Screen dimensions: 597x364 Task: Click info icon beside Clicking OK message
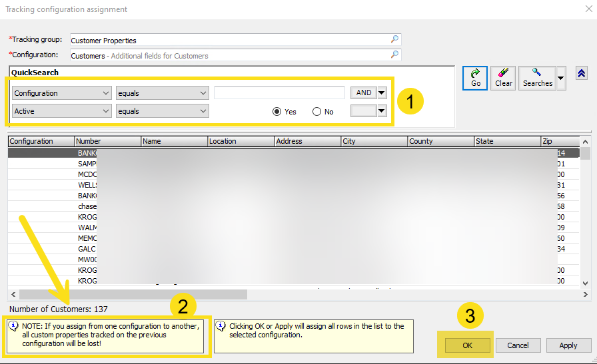[221, 326]
